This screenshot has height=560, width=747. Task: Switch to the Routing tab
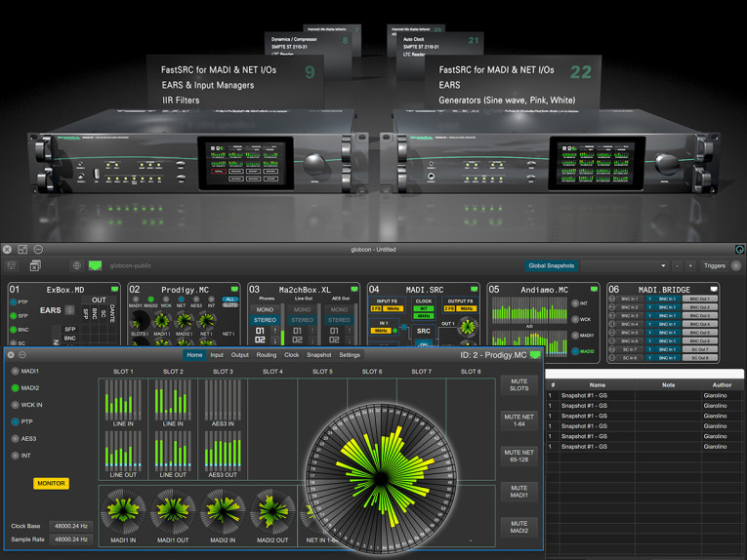coord(267,355)
